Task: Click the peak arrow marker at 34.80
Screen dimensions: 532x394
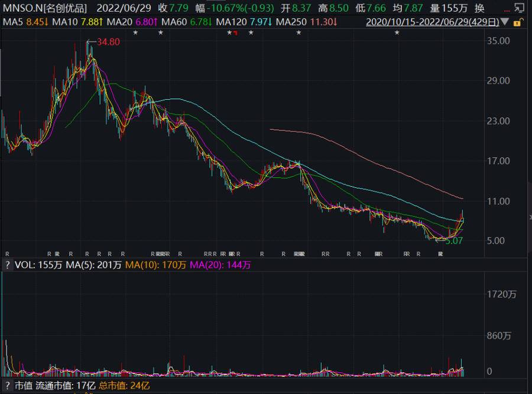Action: point(90,42)
